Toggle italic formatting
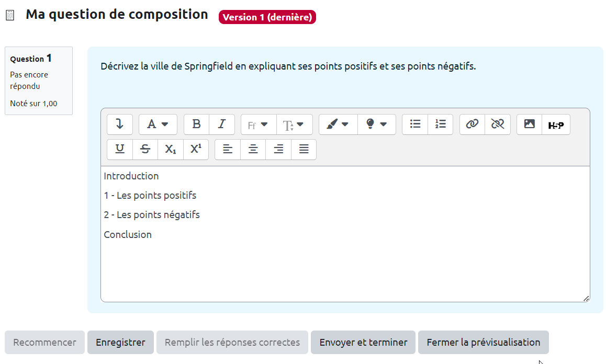This screenshot has width=606, height=364. click(222, 124)
